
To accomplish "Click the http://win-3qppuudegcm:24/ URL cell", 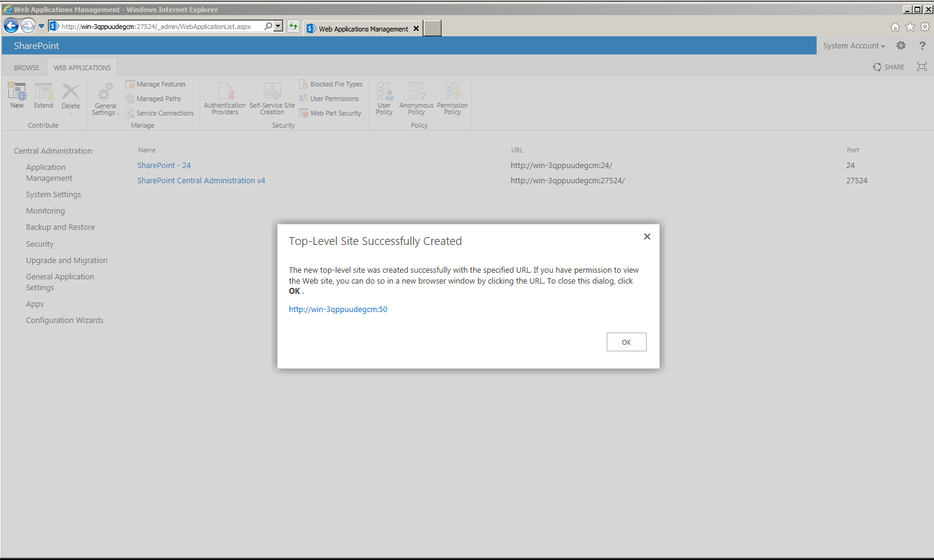I will (x=561, y=165).
